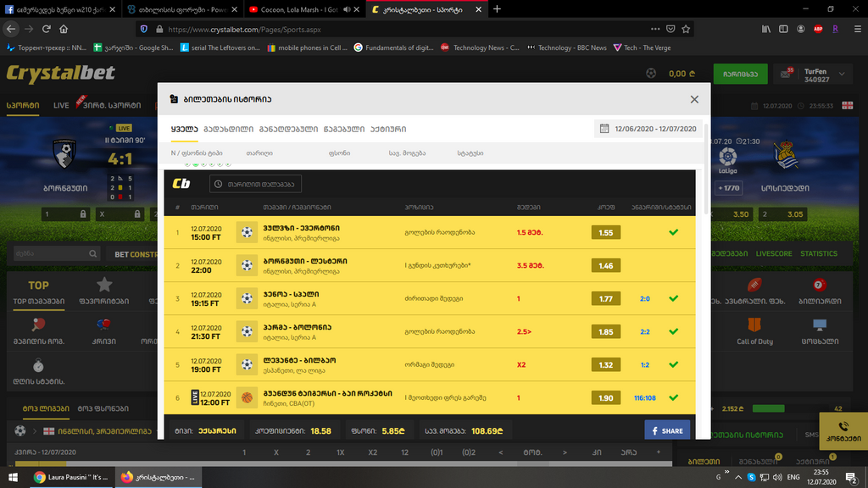Click the 2:0 score in row 3
This screenshot has height=488, width=868.
point(644,299)
